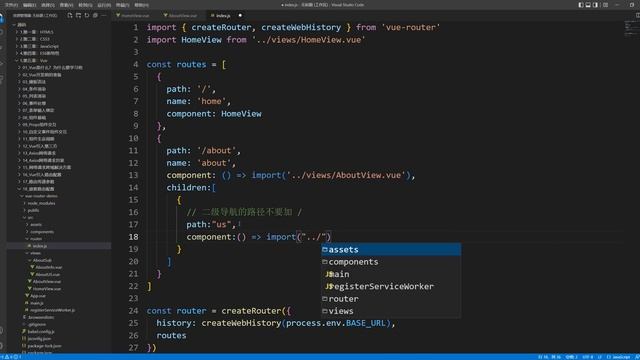640x360 pixels.
Task: Open the Edit (编辑) menu
Action: [x=29, y=5]
